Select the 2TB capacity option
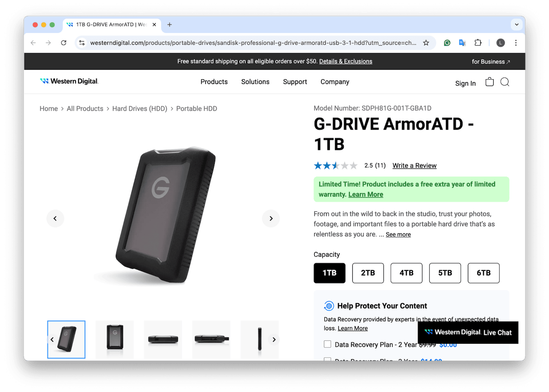This screenshot has height=392, width=549. [368, 273]
